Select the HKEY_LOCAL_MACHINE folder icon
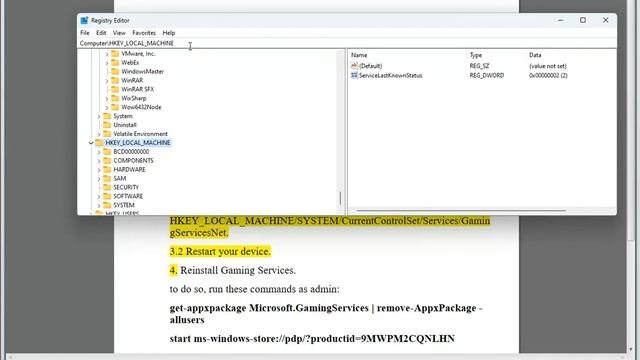 [99, 142]
